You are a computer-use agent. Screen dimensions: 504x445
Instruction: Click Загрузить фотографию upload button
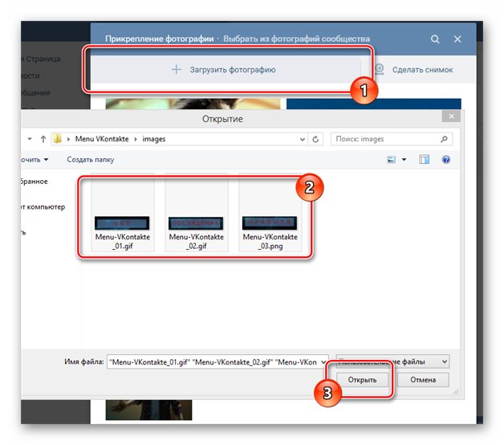pos(226,70)
